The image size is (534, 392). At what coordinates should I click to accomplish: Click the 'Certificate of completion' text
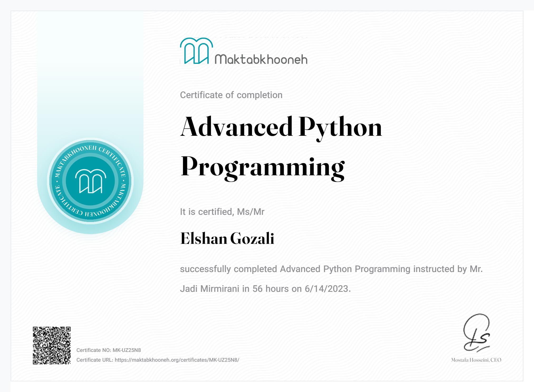pyautogui.click(x=231, y=95)
